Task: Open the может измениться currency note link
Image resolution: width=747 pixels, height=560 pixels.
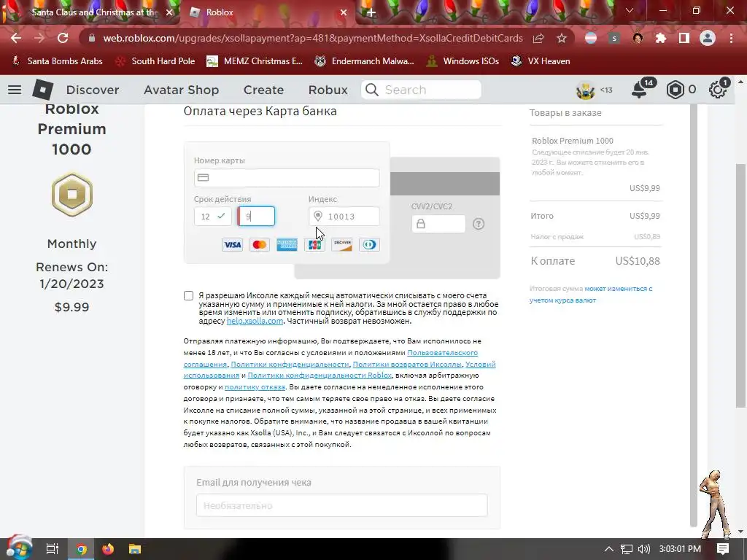Action: tap(619, 289)
